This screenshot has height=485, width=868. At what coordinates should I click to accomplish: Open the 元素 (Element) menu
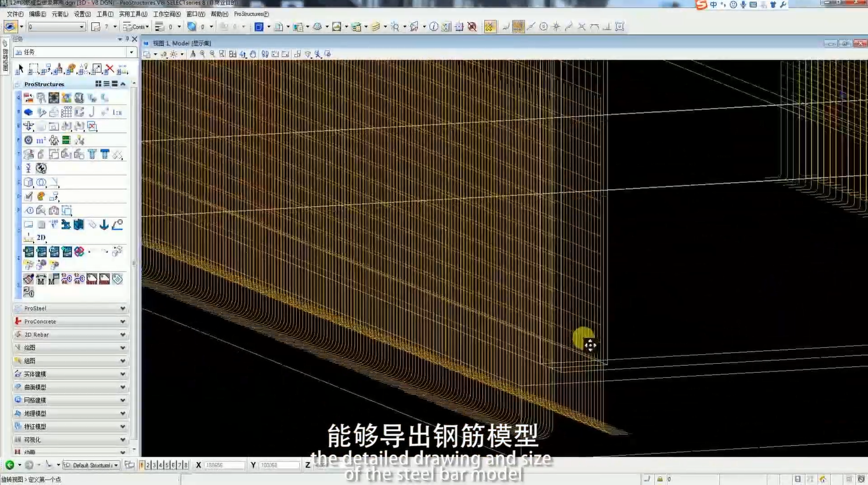tap(60, 14)
